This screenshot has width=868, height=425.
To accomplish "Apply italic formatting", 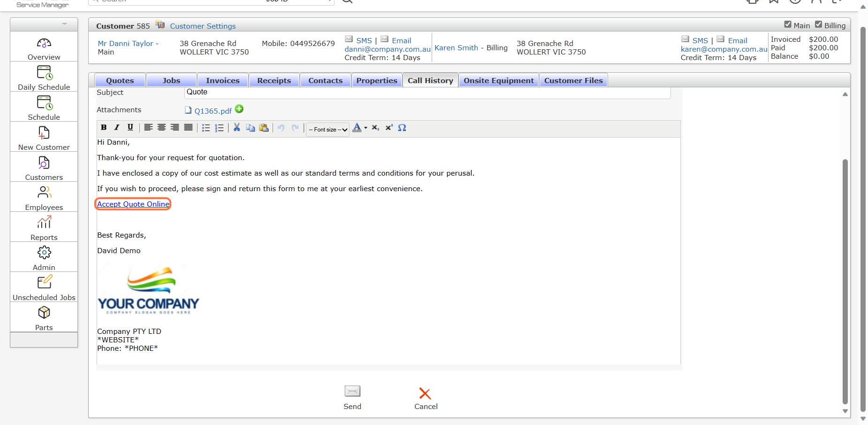I will point(117,127).
